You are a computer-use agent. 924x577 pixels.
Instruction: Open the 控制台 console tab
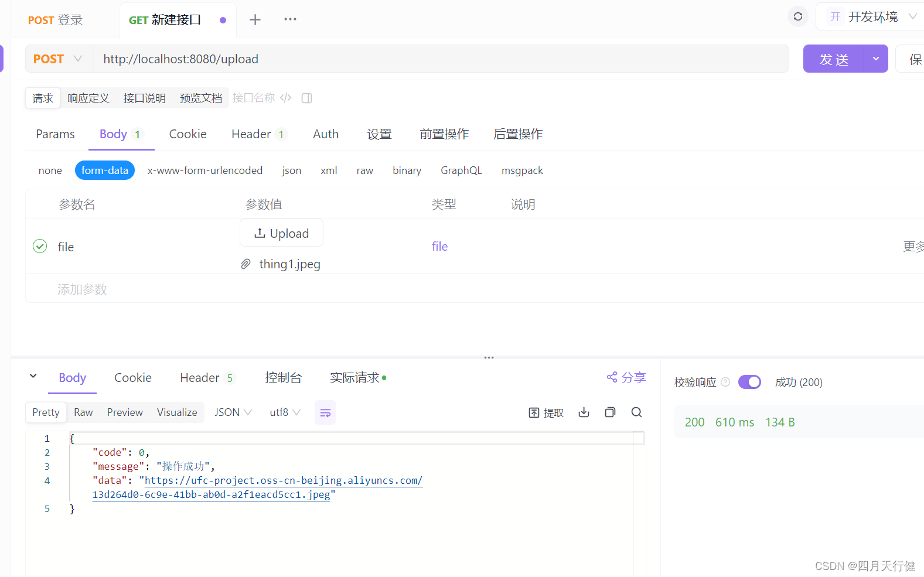tap(283, 378)
